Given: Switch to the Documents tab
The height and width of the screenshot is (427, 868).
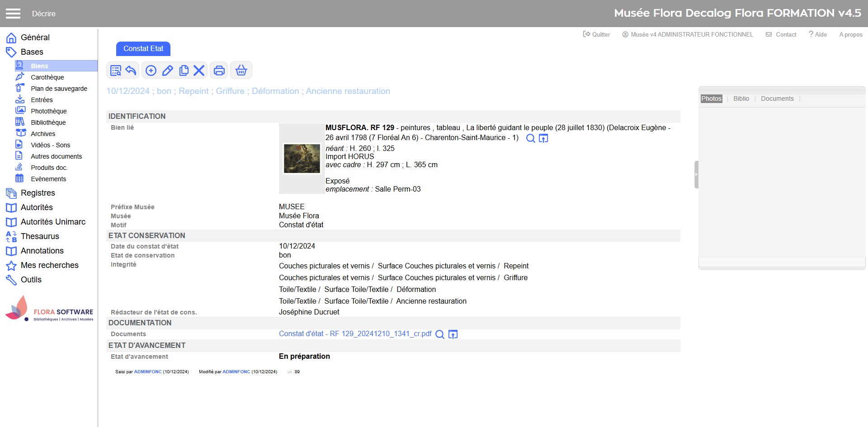Looking at the screenshot, I should (x=777, y=99).
